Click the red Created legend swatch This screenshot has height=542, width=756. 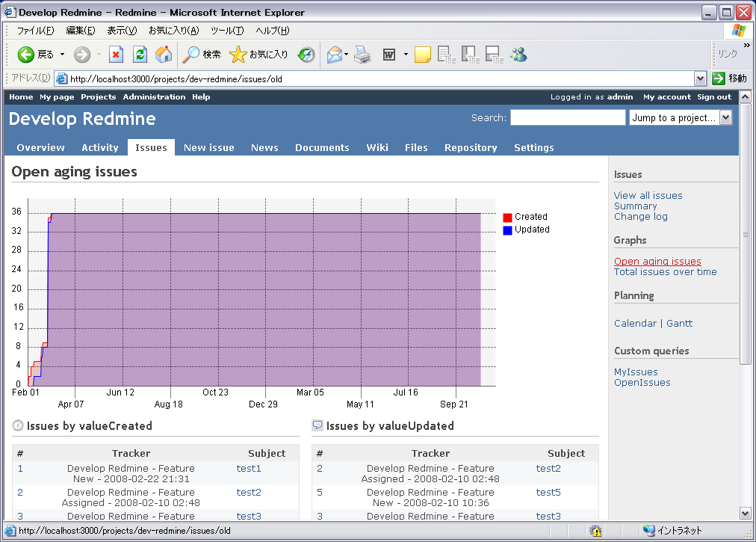[507, 218]
